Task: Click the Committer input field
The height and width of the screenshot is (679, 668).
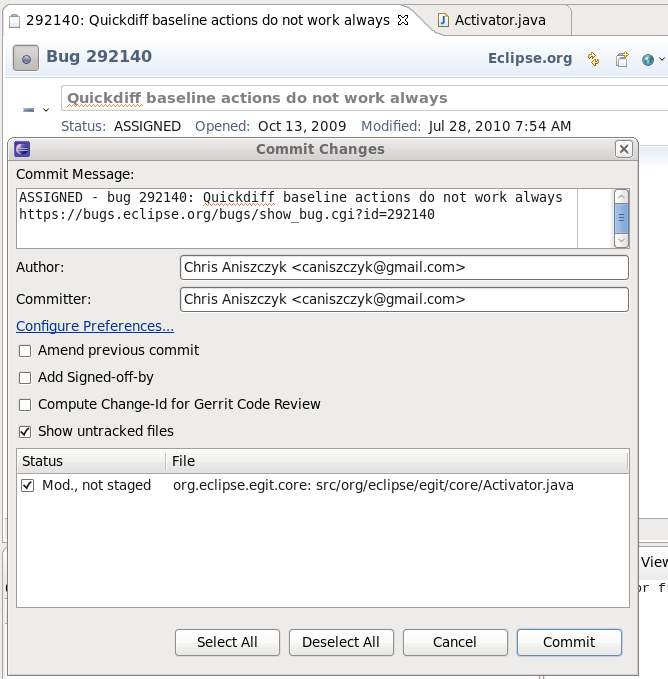Action: coord(404,299)
